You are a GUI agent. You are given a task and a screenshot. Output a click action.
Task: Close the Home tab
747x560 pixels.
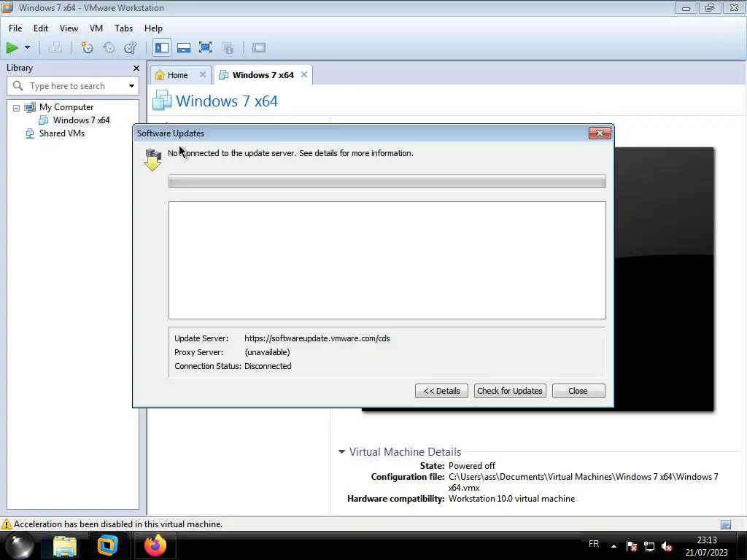pyautogui.click(x=203, y=75)
